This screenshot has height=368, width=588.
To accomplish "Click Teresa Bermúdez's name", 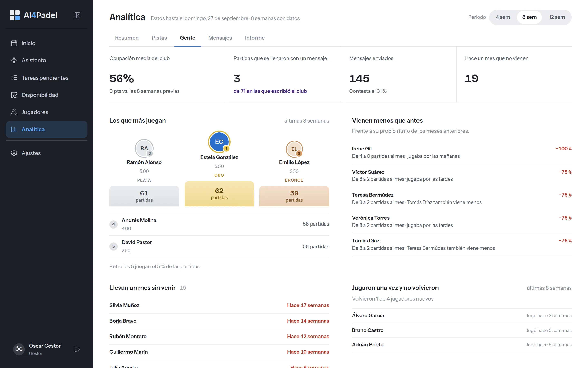I will tap(372, 195).
